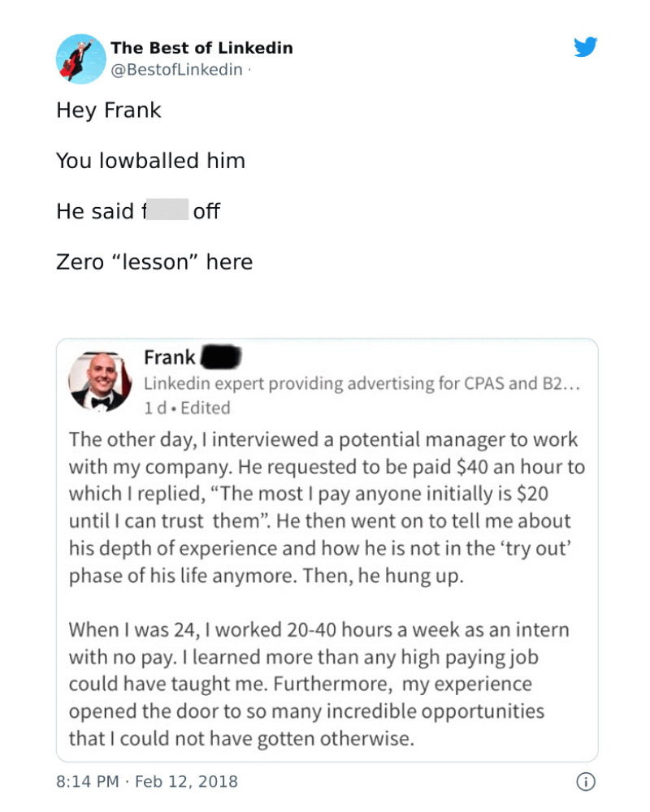Click the "Hey Frank" tweet line
Viewport: 650px width, 812px height.
pyautogui.click(x=109, y=110)
